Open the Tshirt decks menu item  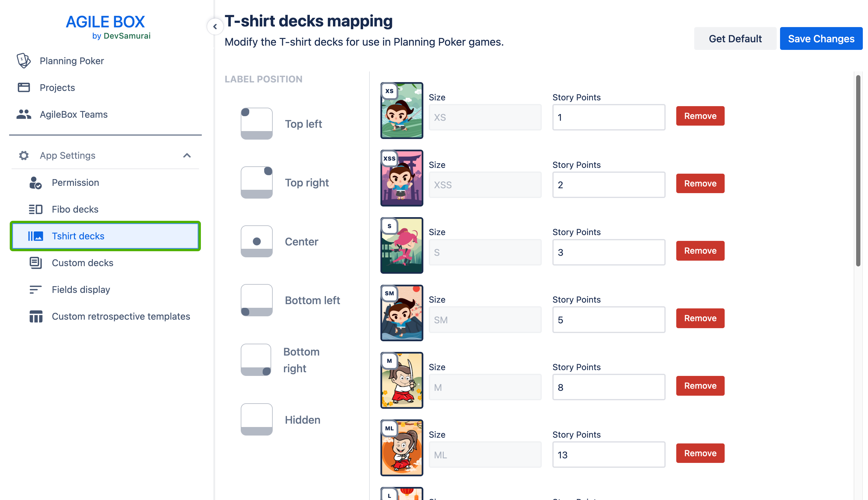point(105,236)
